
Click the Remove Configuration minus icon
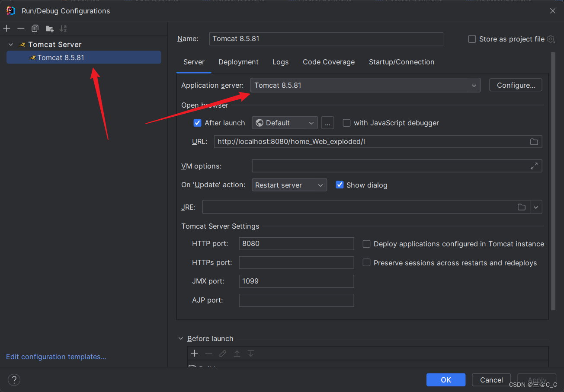click(x=21, y=29)
